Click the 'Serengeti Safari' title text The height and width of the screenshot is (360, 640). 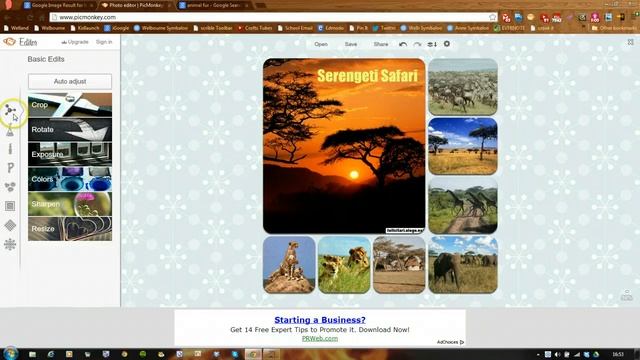(x=368, y=76)
